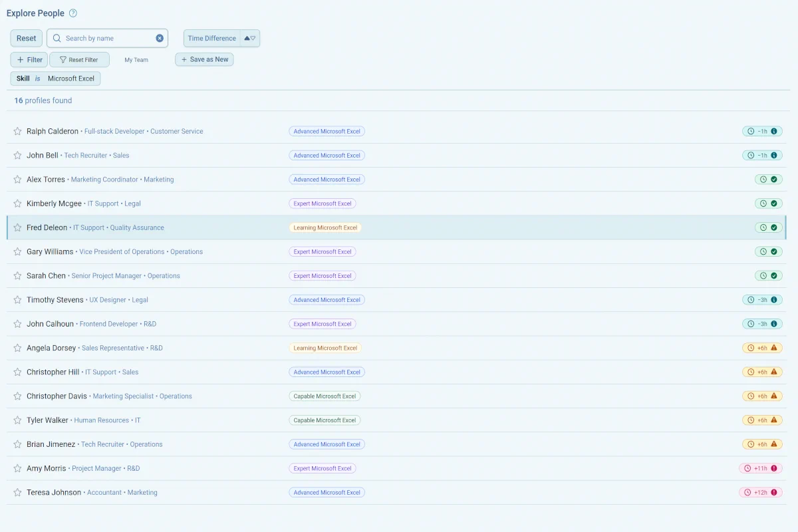
Task: Click the star next to Amy Morris
Action: (x=18, y=468)
